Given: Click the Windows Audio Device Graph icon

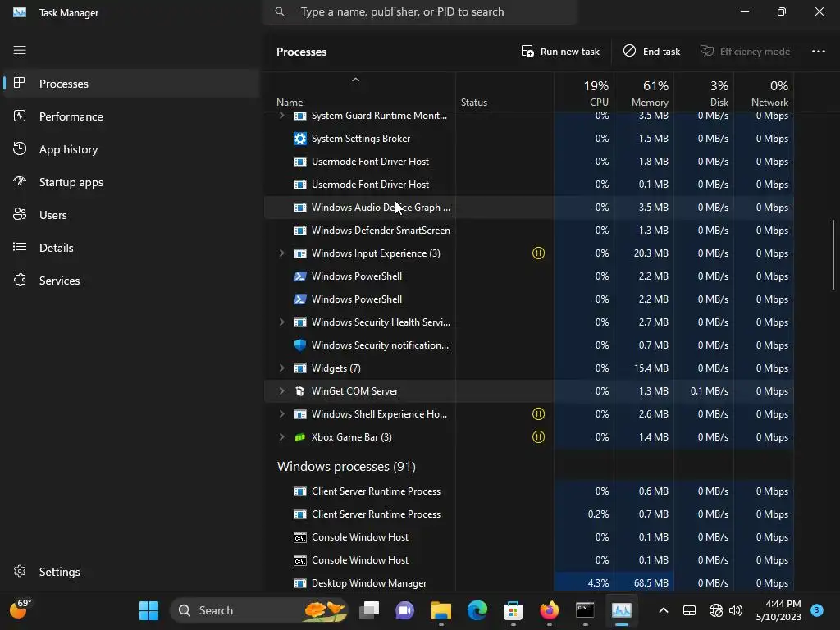Looking at the screenshot, I should pyautogui.click(x=300, y=208).
